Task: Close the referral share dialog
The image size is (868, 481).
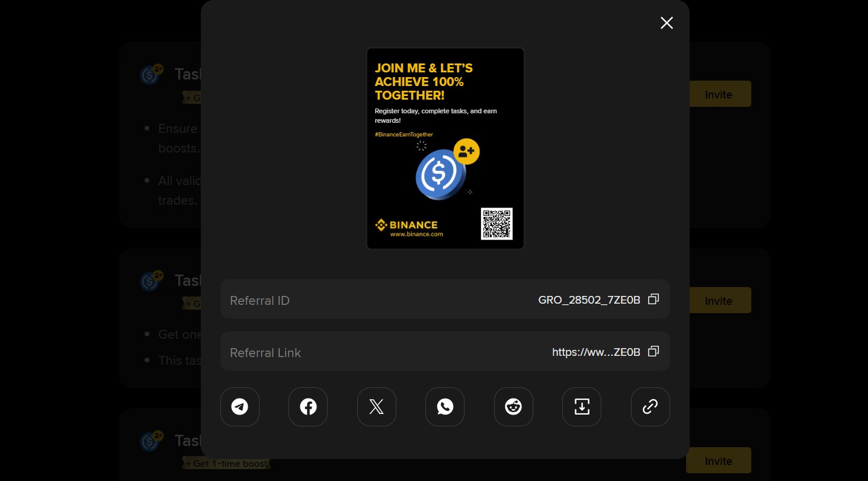Action: pyautogui.click(x=667, y=23)
